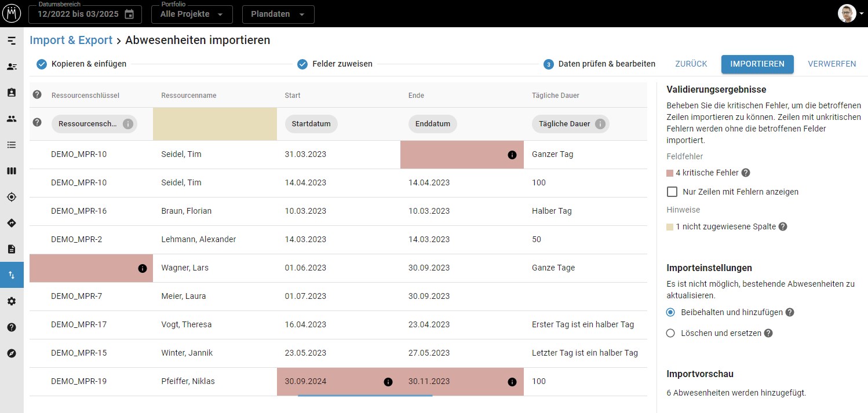The image size is (868, 413).
Task: Open the import/export arrows icon in sidebar
Action: point(12,275)
